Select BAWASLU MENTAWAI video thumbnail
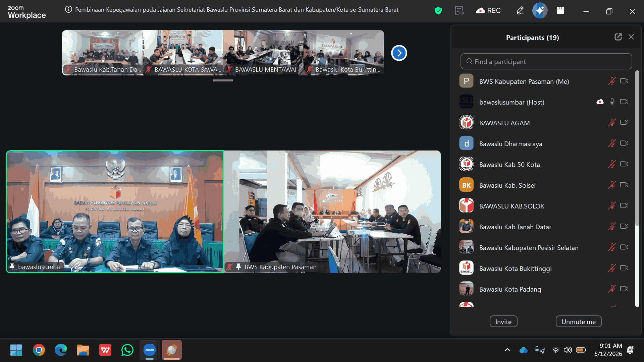The image size is (644, 362). (x=263, y=53)
